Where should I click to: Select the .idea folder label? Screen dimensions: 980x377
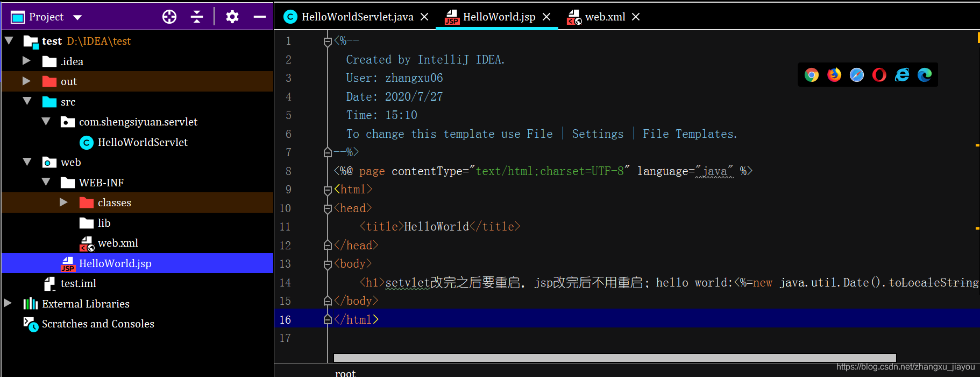72,61
